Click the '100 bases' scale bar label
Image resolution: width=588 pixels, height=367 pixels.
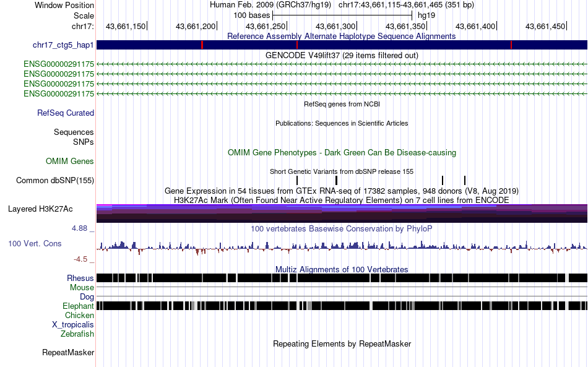pos(252,15)
